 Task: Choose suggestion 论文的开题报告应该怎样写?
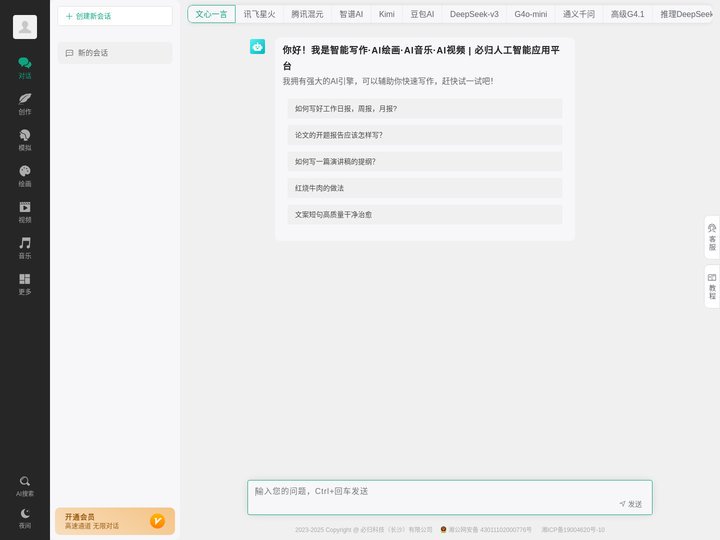click(425, 135)
